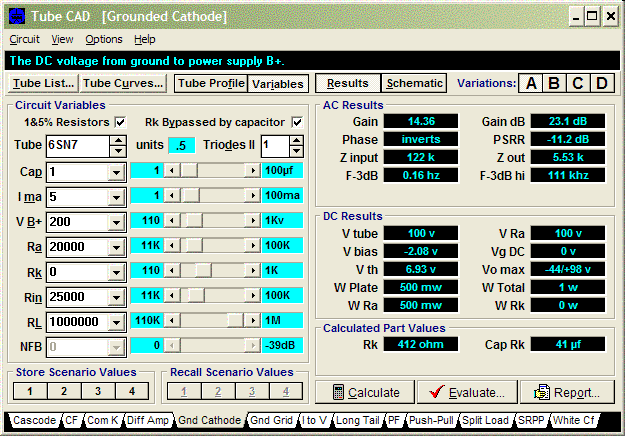Click right arrow of RL slider

(x=253, y=320)
